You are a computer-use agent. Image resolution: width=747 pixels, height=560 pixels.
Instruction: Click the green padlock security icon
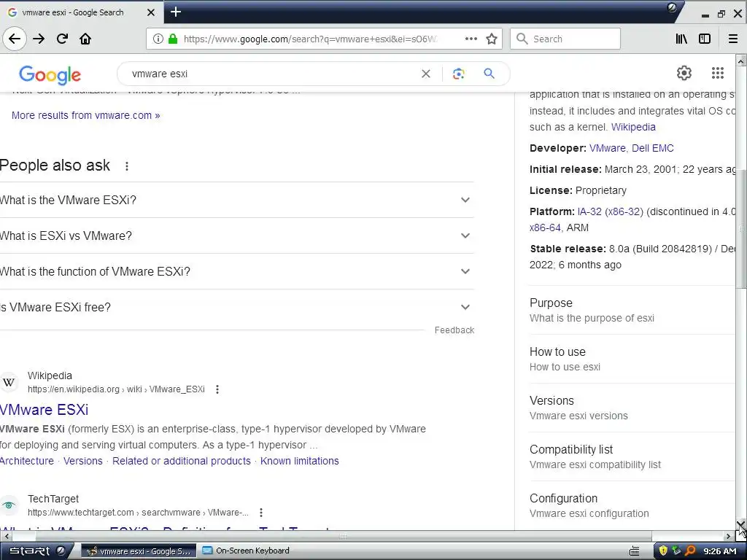(173, 39)
